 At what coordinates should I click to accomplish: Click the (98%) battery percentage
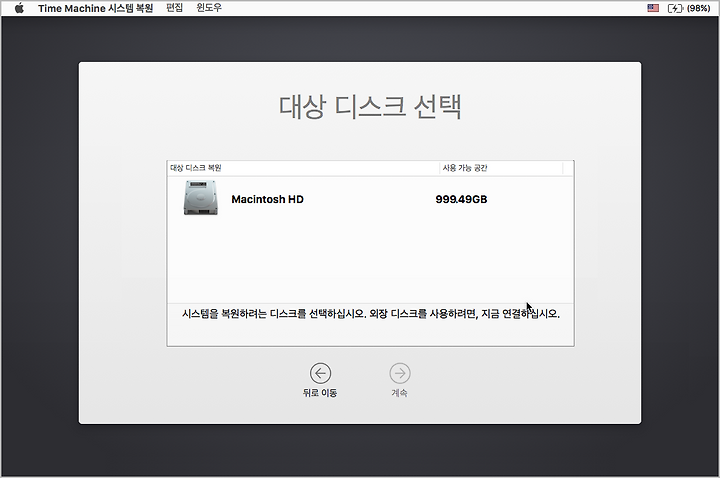(699, 8)
